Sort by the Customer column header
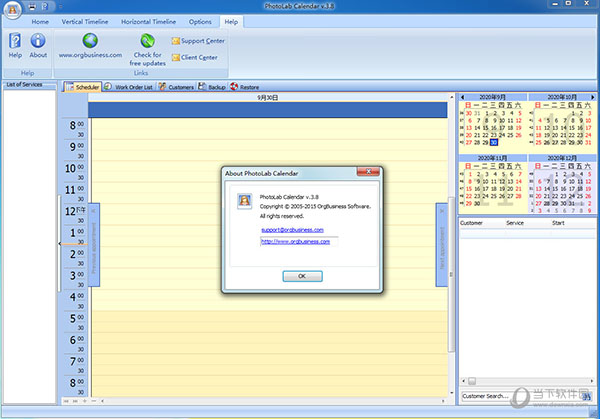The image size is (600, 419). [x=471, y=223]
